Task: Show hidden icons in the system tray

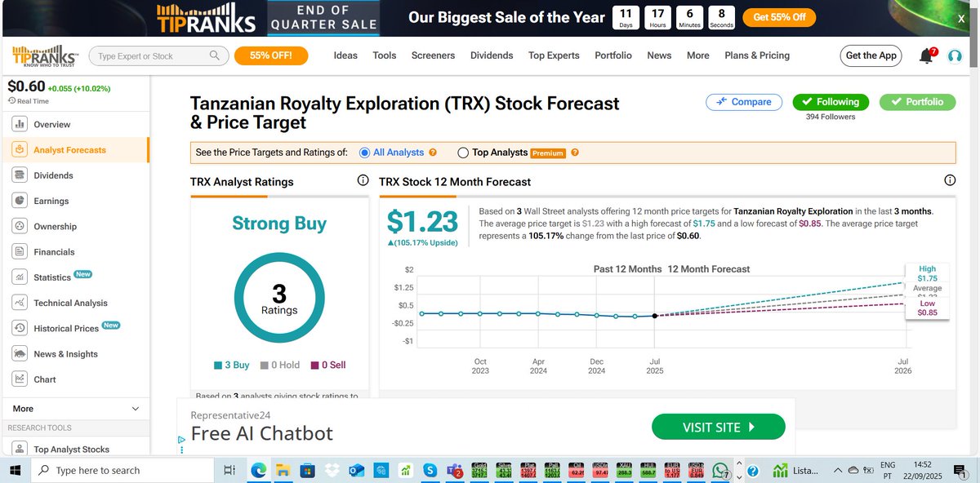Action: [836, 470]
